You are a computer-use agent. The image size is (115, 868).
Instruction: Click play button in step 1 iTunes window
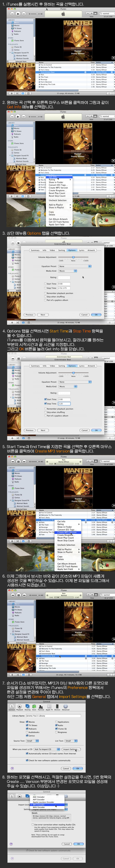[x=18, y=14]
